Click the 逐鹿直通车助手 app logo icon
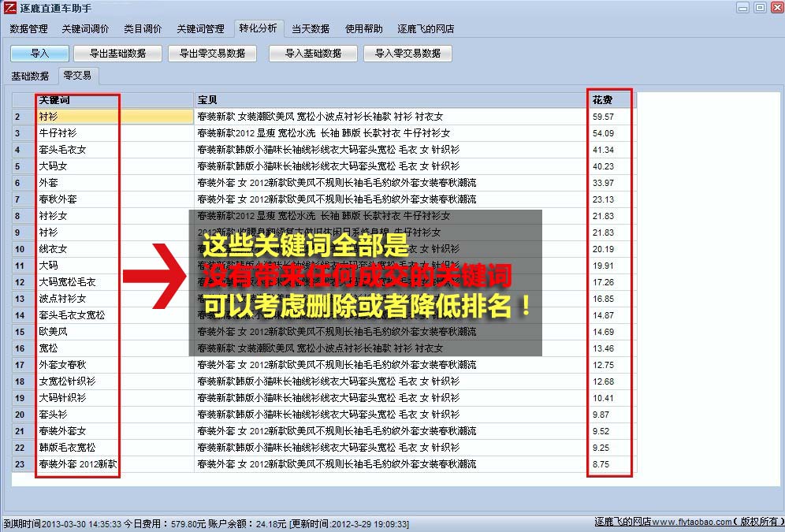 click(x=9, y=8)
